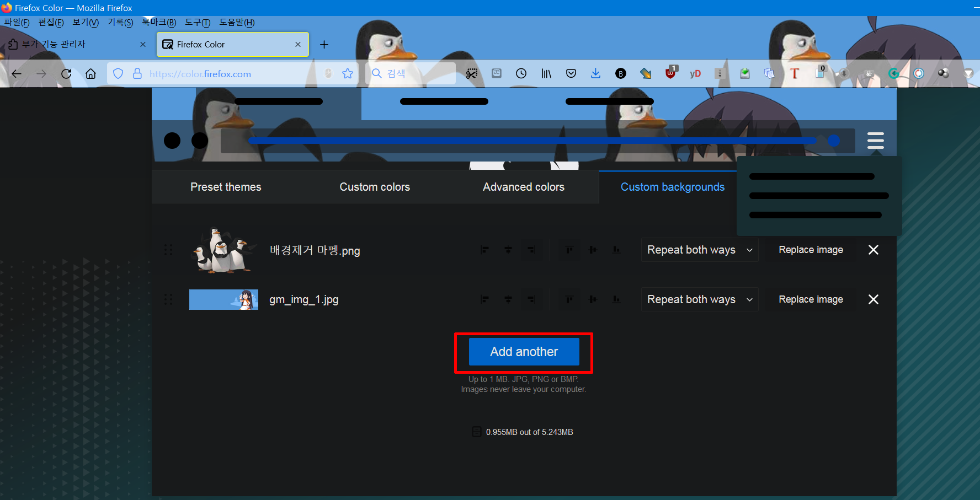The image size is (980, 500).
Task: Click the 검색 search box
Action: tap(411, 74)
